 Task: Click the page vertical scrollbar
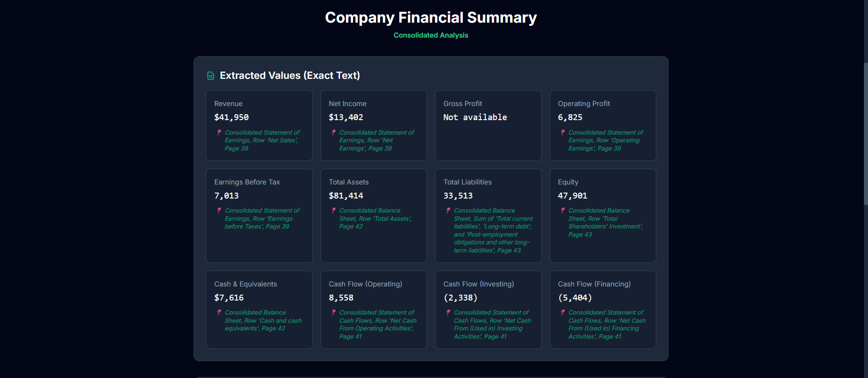point(865,136)
